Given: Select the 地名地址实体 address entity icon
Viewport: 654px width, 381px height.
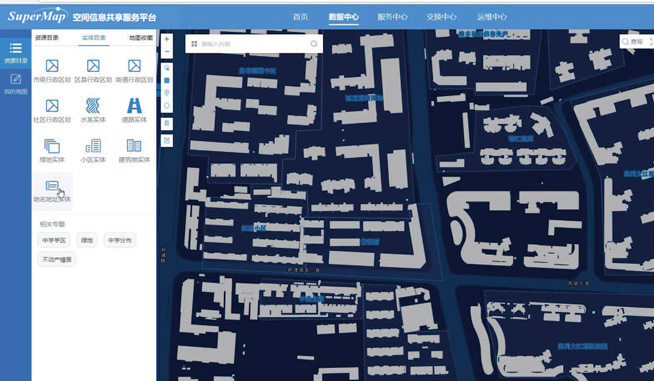Looking at the screenshot, I should click(52, 191).
